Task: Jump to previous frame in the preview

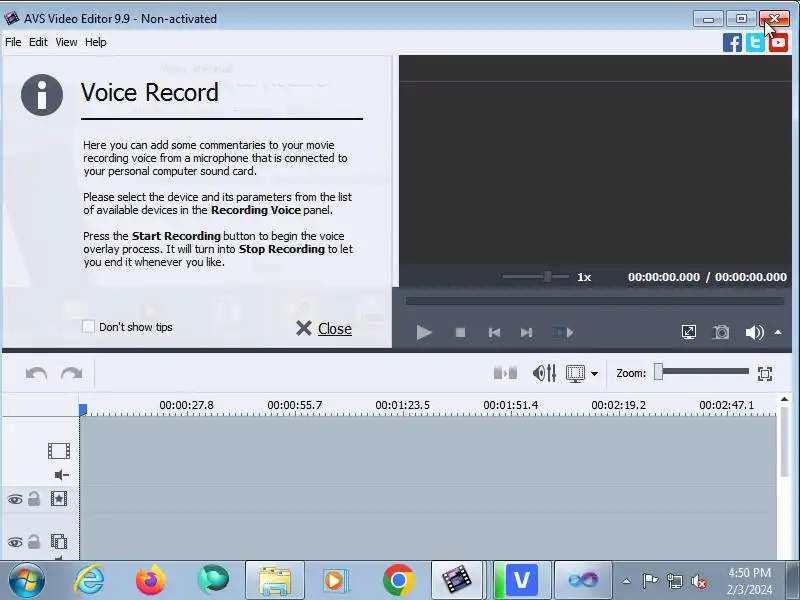Action: point(494,333)
